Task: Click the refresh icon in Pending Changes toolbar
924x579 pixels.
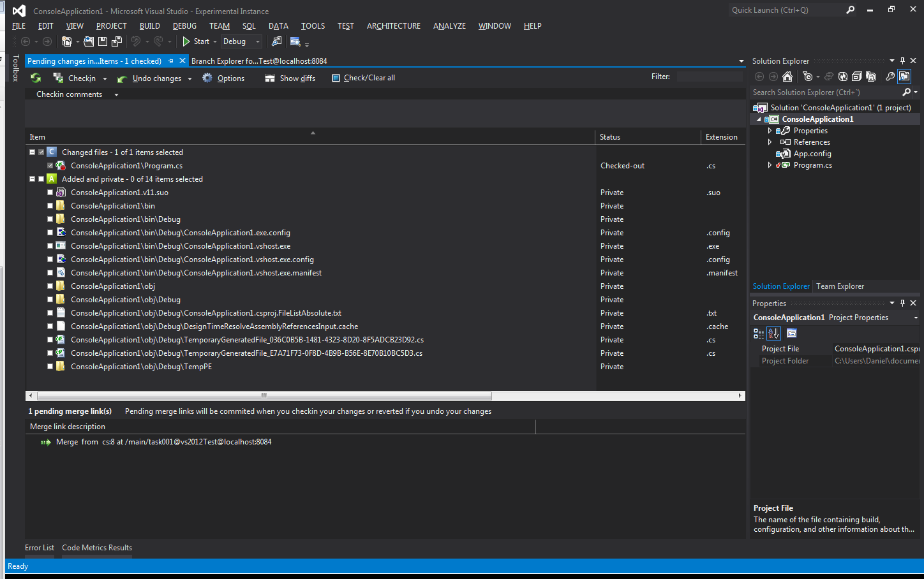Action: tap(35, 78)
